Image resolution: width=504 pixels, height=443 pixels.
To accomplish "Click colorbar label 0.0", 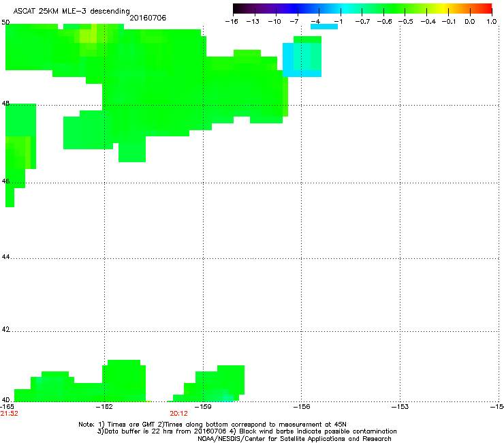I will click(470, 22).
